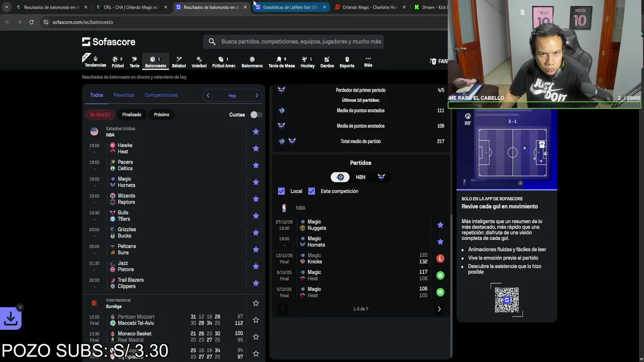Screen dimensions: 644x362
Task: Click the browser address bar
Action: (242, 22)
